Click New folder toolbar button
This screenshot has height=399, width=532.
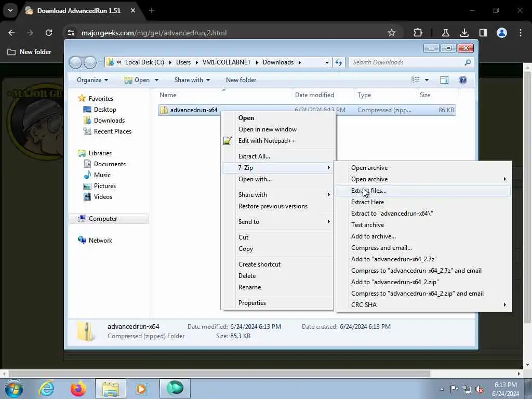coord(241,80)
